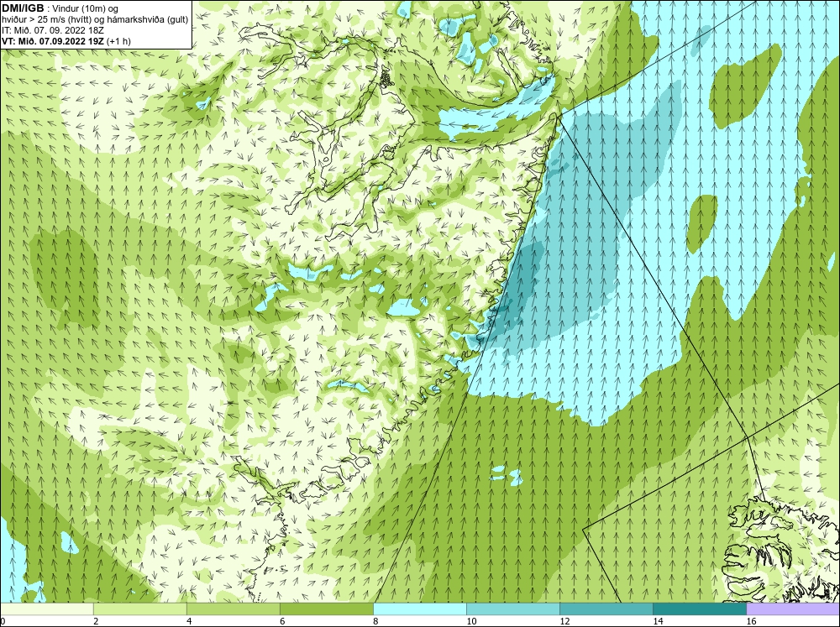This screenshot has height=627, width=840.
Task: Click the legend scale label '0'
Action: pos(3,621)
